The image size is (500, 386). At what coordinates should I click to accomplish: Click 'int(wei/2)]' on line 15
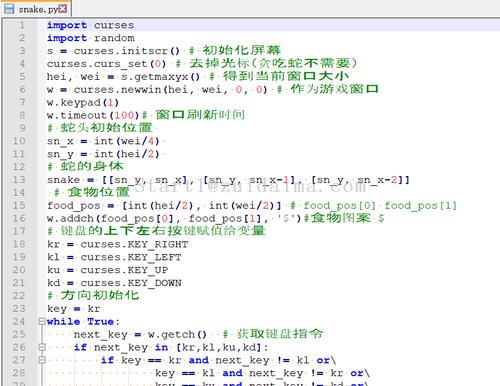[245, 205]
